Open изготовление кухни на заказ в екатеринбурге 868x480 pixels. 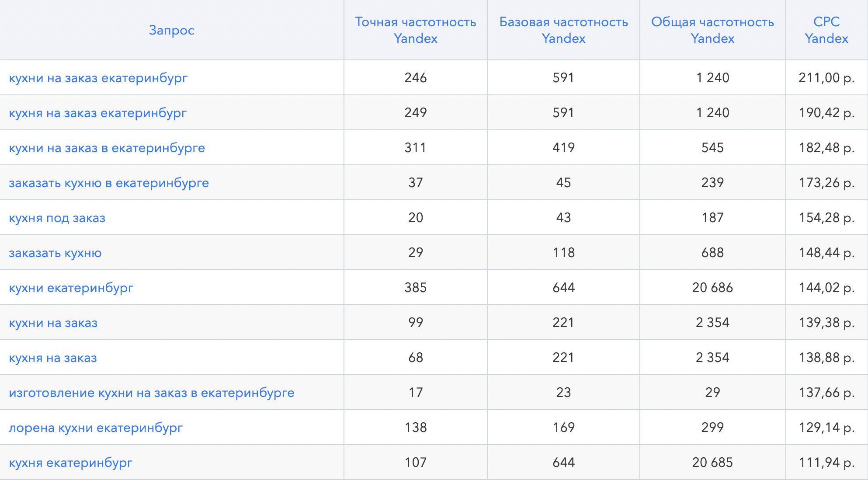[151, 393]
